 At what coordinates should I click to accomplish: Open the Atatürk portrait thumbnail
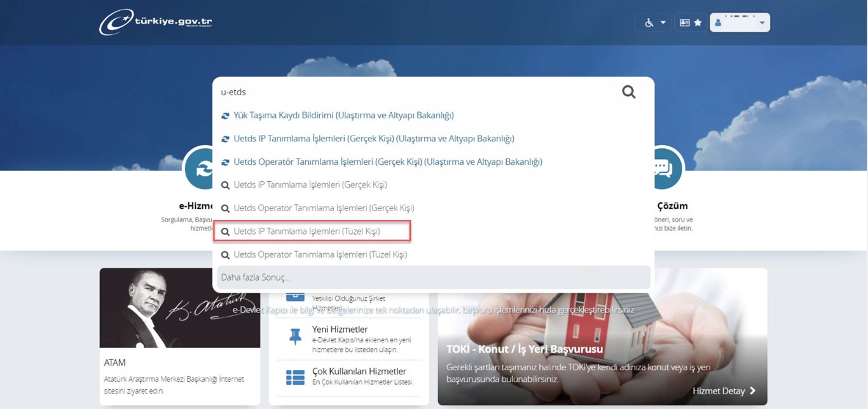180,308
